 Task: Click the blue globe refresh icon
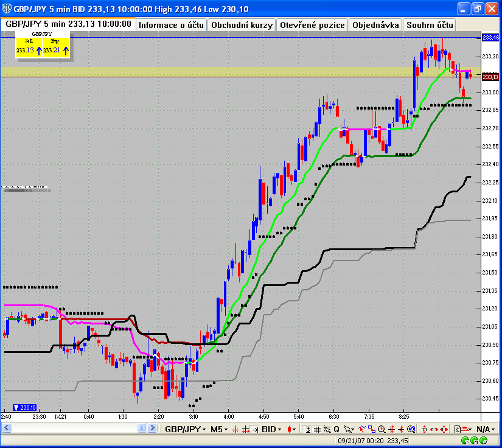click(x=411, y=429)
